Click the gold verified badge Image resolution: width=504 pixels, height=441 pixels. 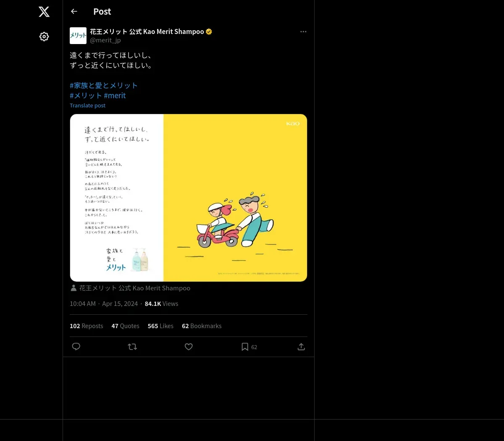click(x=209, y=31)
